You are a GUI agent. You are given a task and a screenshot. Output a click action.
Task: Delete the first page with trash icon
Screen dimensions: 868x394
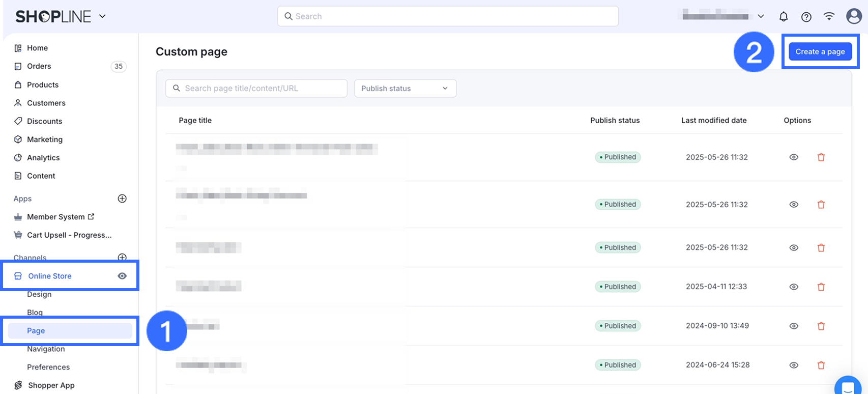(x=821, y=157)
